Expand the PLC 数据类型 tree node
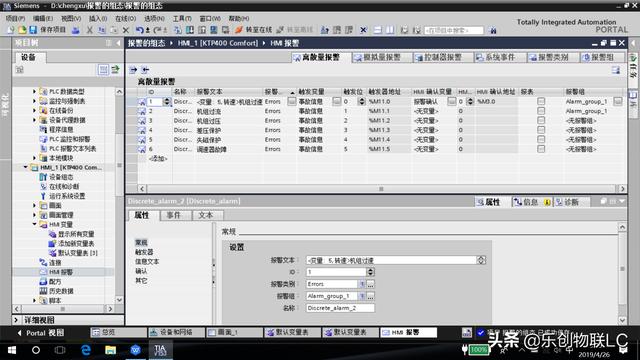 [x=34, y=91]
